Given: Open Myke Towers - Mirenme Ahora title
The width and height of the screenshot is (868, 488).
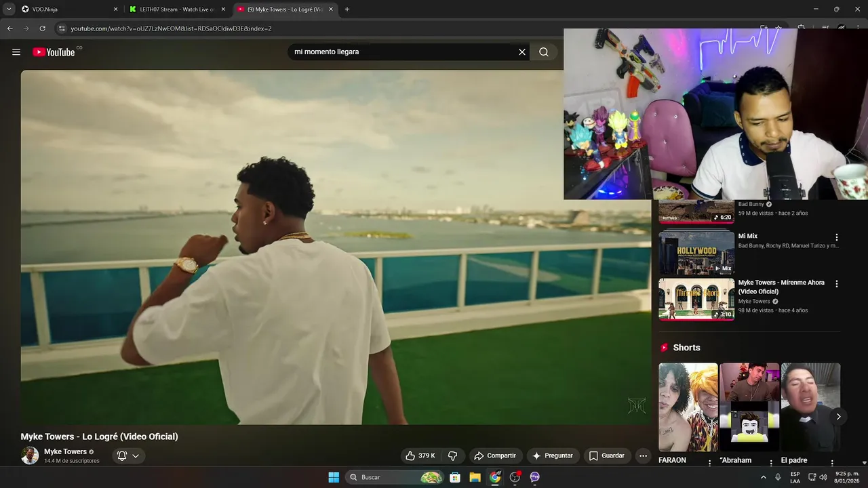Looking at the screenshot, I should pos(781,287).
